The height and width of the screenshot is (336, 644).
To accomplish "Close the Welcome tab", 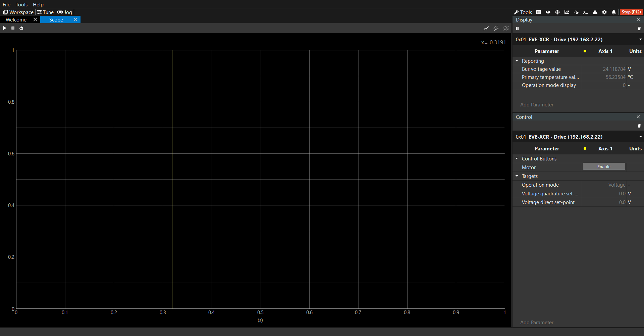I will (x=35, y=20).
